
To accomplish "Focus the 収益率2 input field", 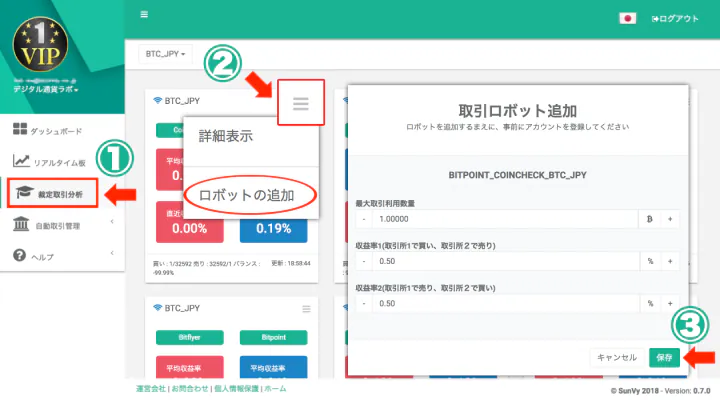I will click(x=505, y=304).
